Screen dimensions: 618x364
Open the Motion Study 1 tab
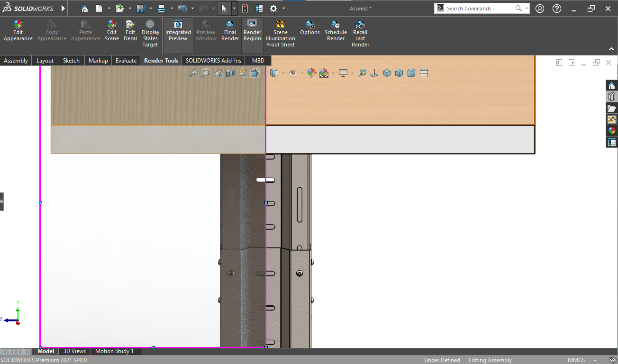114,351
